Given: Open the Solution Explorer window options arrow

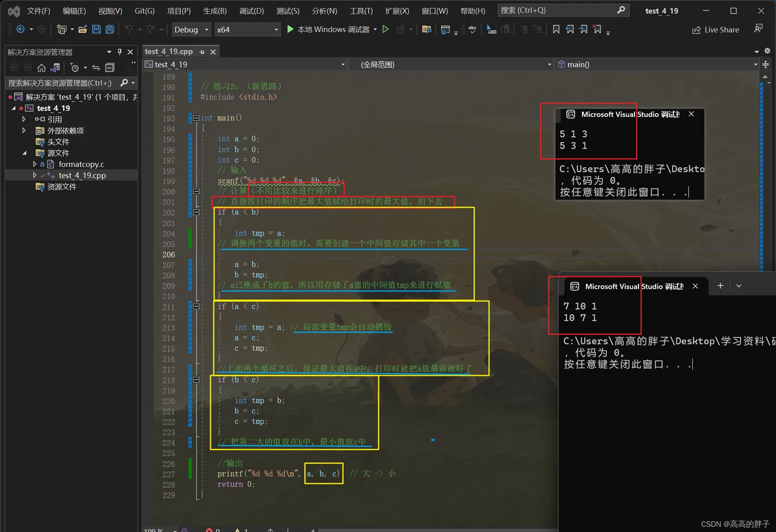Looking at the screenshot, I should pyautogui.click(x=109, y=52).
